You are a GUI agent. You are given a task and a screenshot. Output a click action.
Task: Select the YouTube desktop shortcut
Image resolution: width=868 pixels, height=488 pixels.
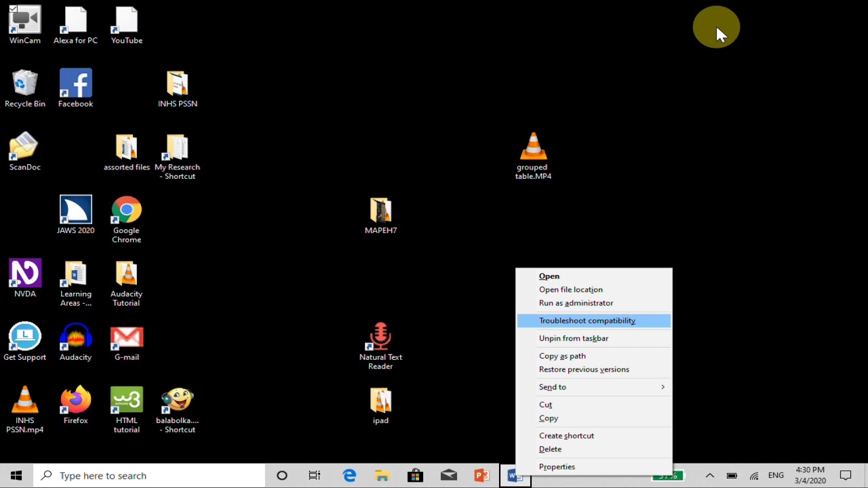[127, 26]
